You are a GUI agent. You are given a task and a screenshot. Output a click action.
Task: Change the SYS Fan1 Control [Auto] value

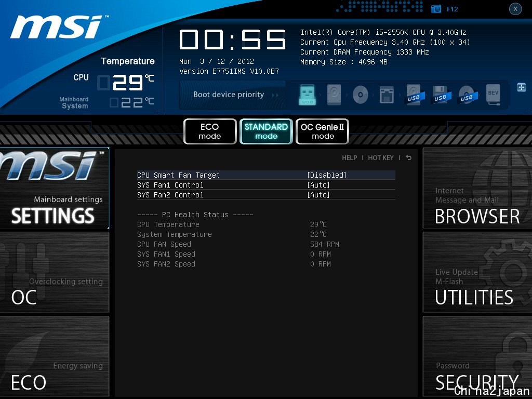point(318,185)
